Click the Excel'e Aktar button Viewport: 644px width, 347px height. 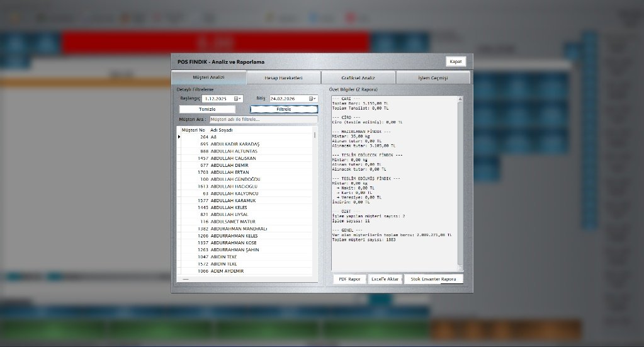[385, 278]
